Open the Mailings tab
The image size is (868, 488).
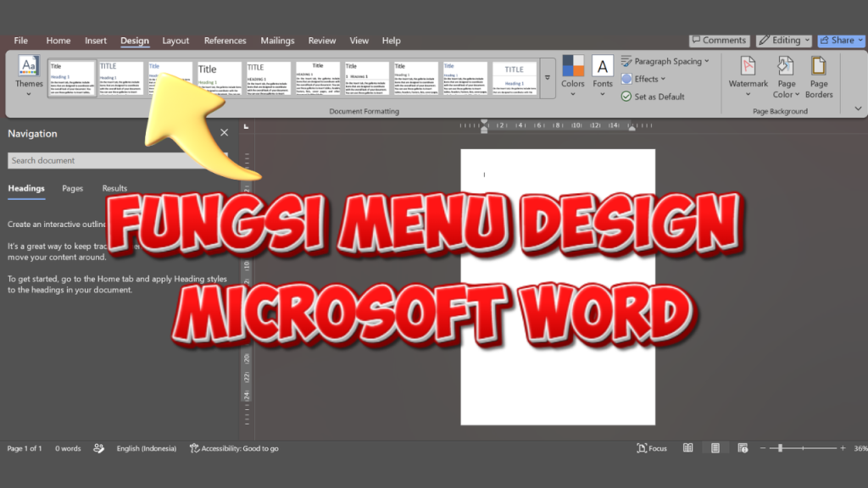tap(277, 41)
